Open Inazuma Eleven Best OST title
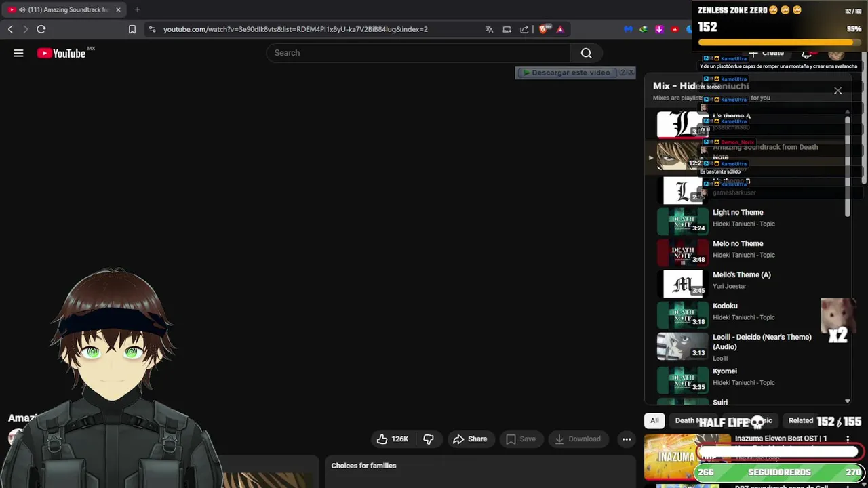This screenshot has height=488, width=868. (x=781, y=439)
